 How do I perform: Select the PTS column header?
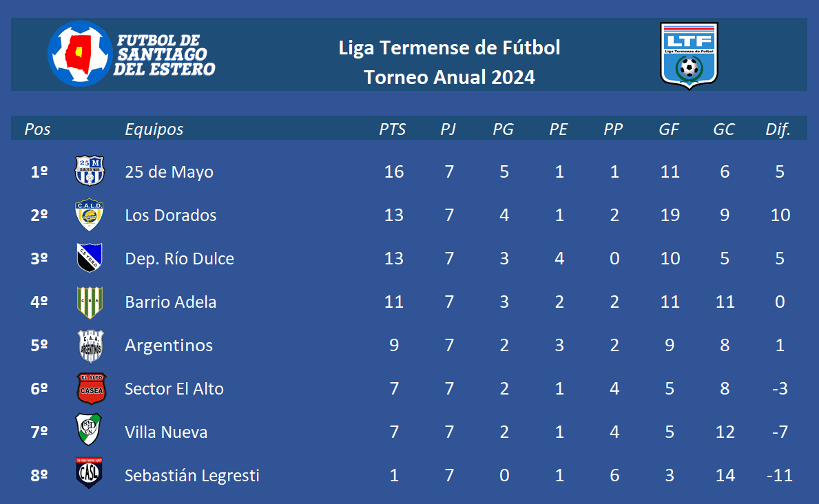pyautogui.click(x=392, y=129)
